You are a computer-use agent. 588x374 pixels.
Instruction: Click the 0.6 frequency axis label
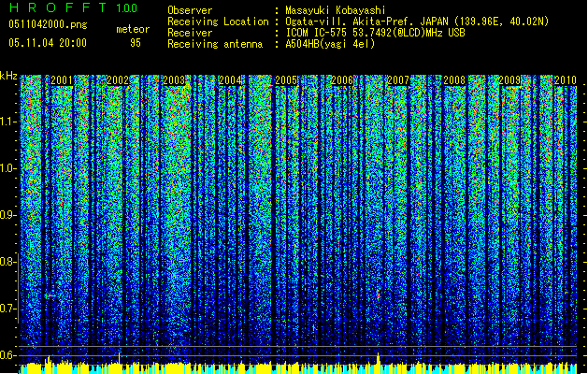point(7,355)
